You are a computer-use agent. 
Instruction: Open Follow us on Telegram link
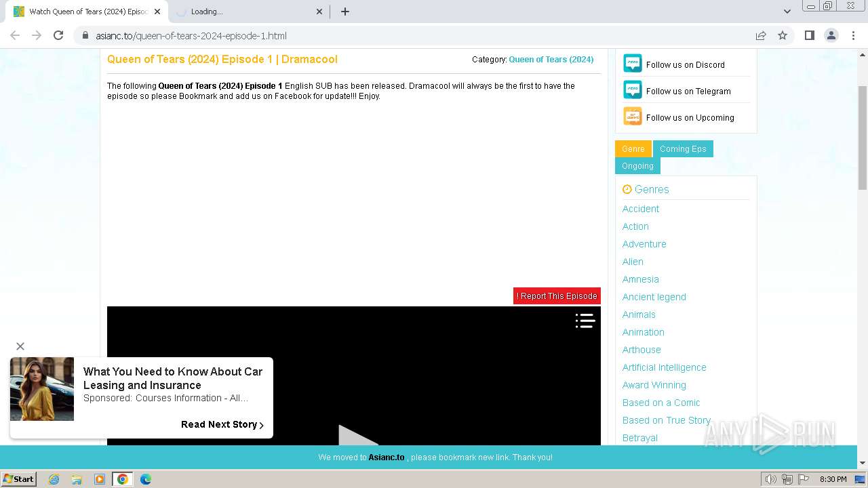[x=688, y=91]
